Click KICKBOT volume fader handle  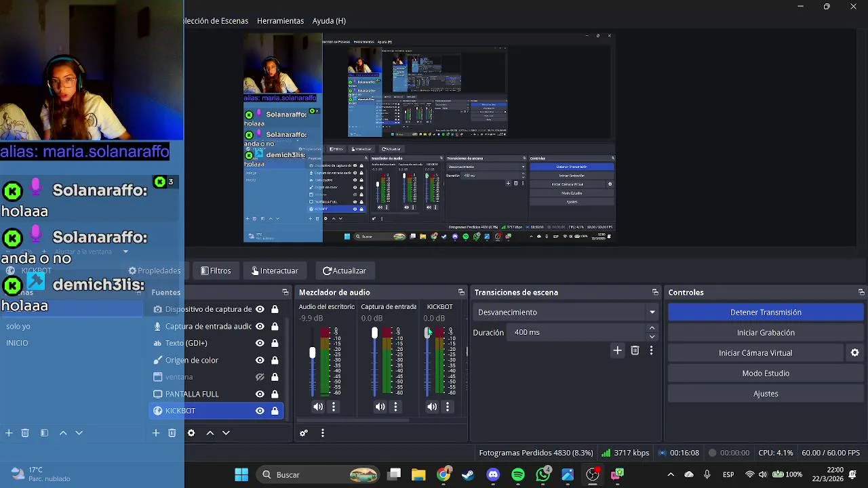click(427, 333)
